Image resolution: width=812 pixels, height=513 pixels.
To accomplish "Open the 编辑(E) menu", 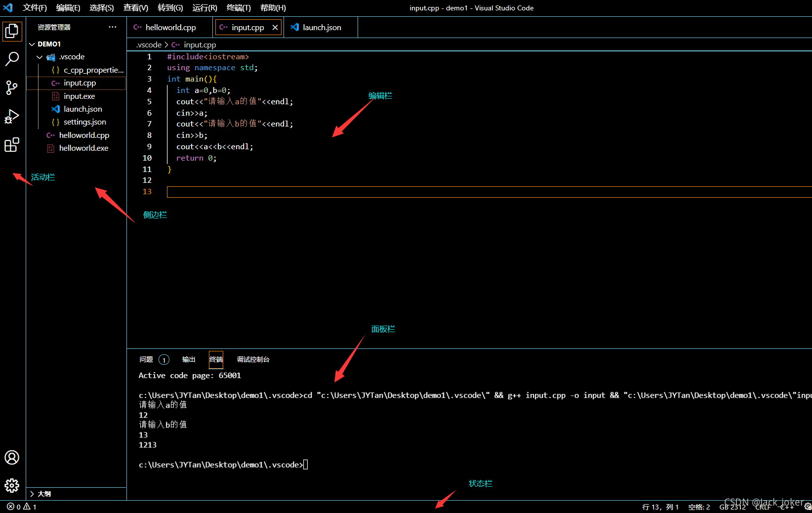I will coord(68,8).
